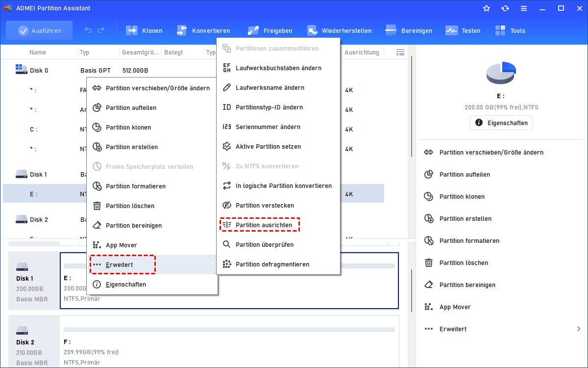This screenshot has width=588, height=368.
Task: Click the Ausführen apply button
Action: click(39, 30)
